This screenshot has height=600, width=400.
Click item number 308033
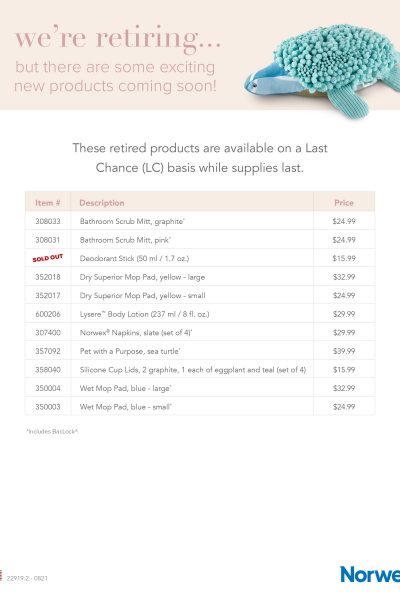point(48,221)
